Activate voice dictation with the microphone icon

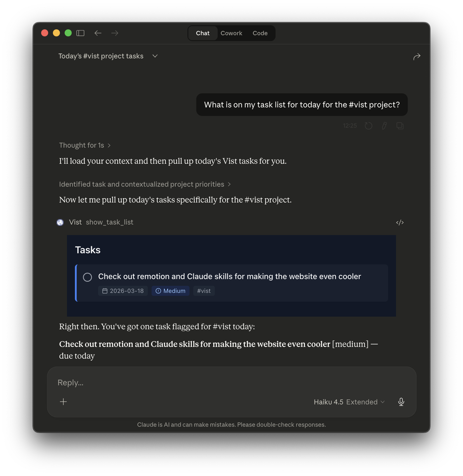click(401, 402)
